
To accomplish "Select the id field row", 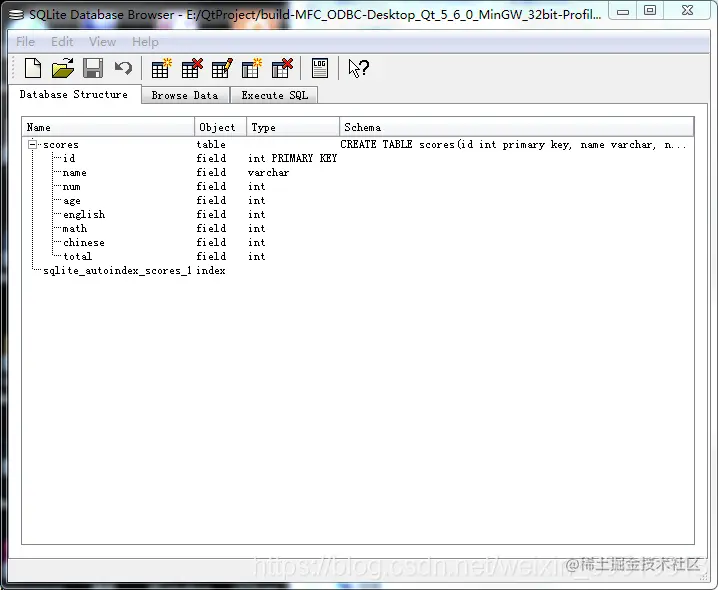I will click(358, 158).
